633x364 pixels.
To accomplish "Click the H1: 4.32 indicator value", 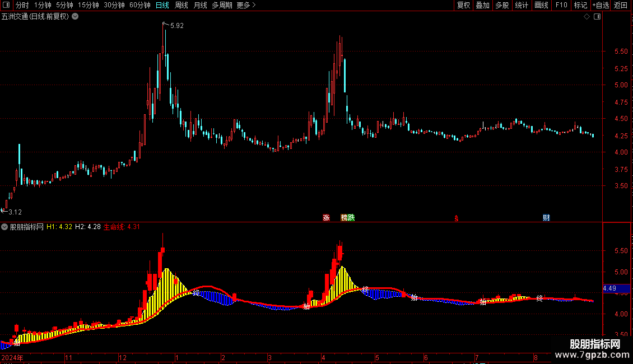I will [59, 227].
